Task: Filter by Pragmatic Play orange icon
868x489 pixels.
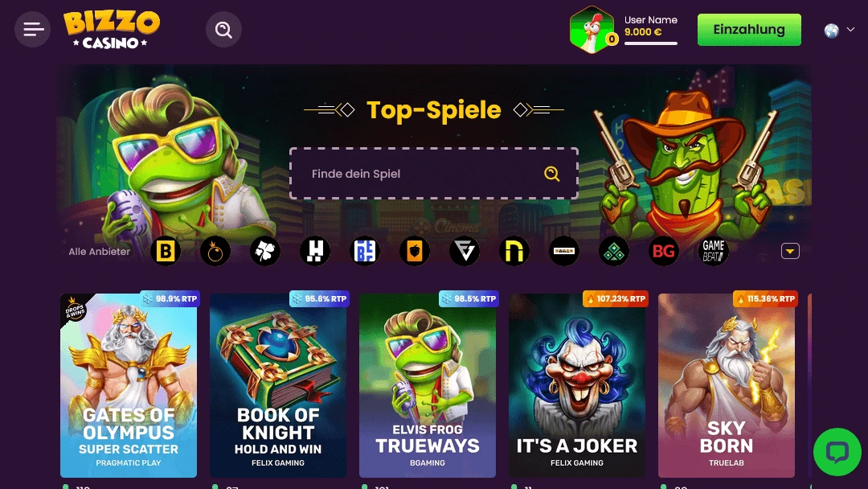Action: [215, 251]
